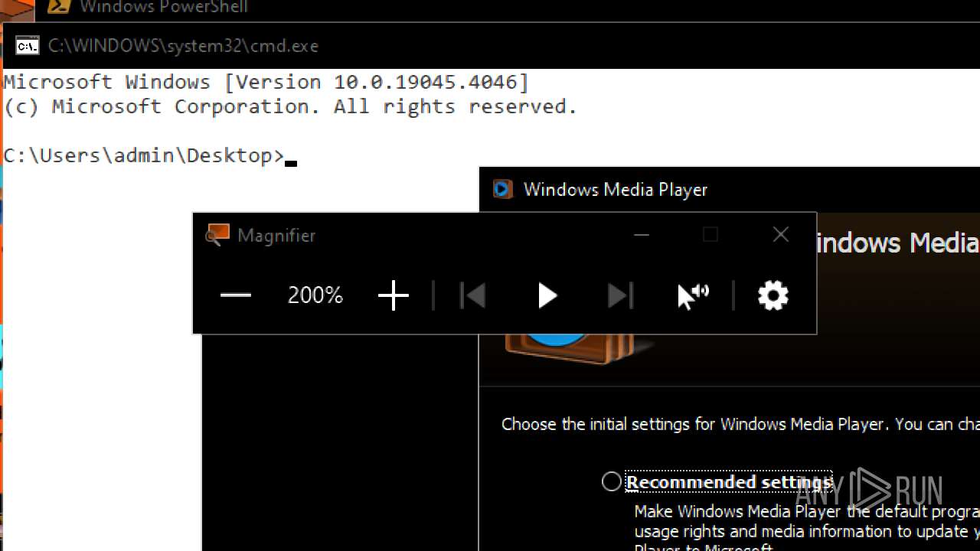Activate Magnifier read from here icon
This screenshot has width=980, height=551.
pyautogui.click(x=694, y=295)
